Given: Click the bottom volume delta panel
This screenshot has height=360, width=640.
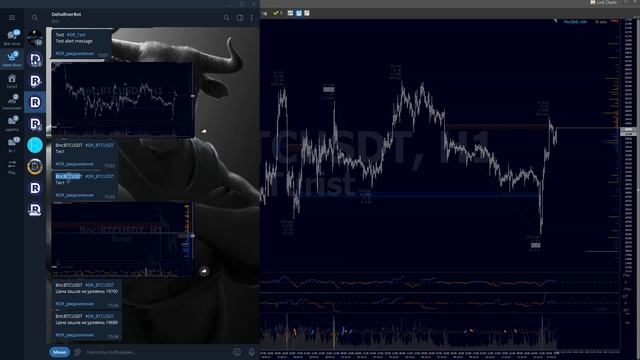Looking at the screenshot, I should click(x=440, y=330).
